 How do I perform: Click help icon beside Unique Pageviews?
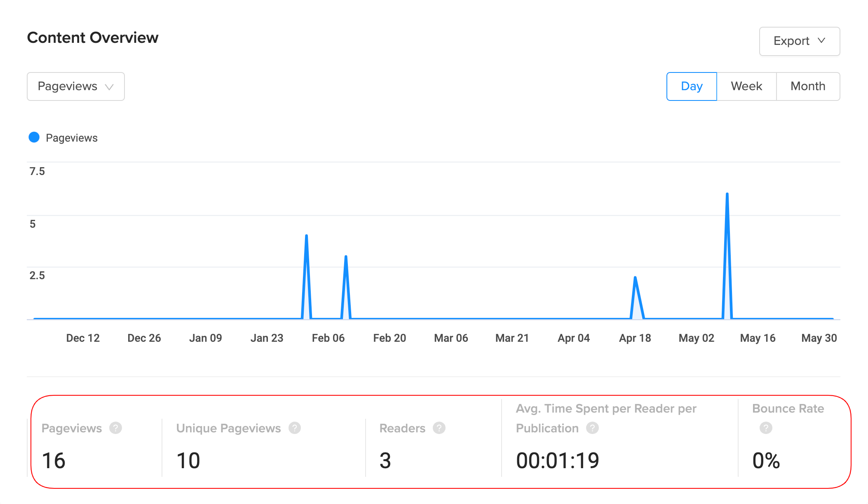[x=294, y=428]
